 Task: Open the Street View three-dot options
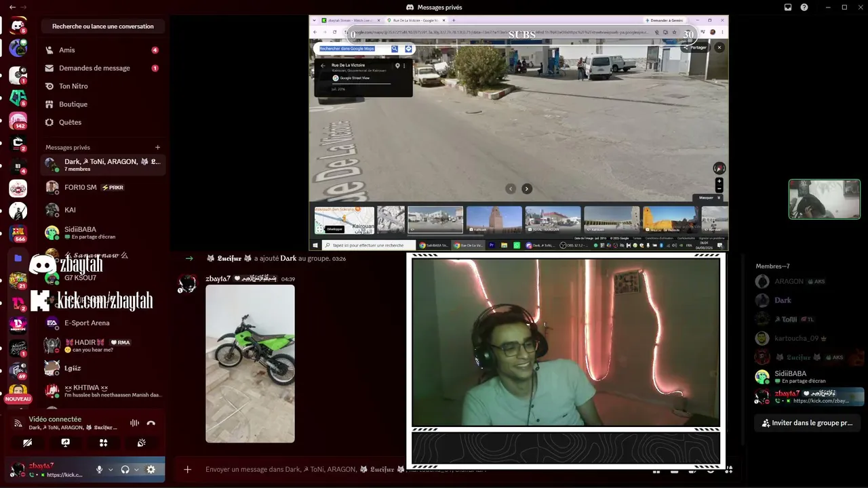pos(404,66)
